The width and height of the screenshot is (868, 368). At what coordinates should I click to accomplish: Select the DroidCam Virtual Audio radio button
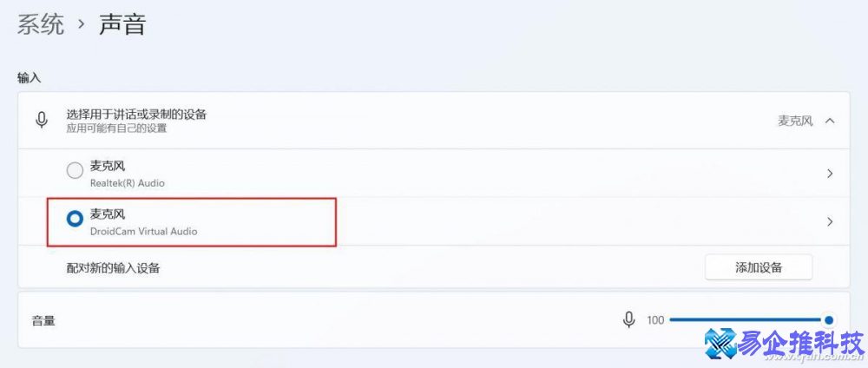point(75,220)
